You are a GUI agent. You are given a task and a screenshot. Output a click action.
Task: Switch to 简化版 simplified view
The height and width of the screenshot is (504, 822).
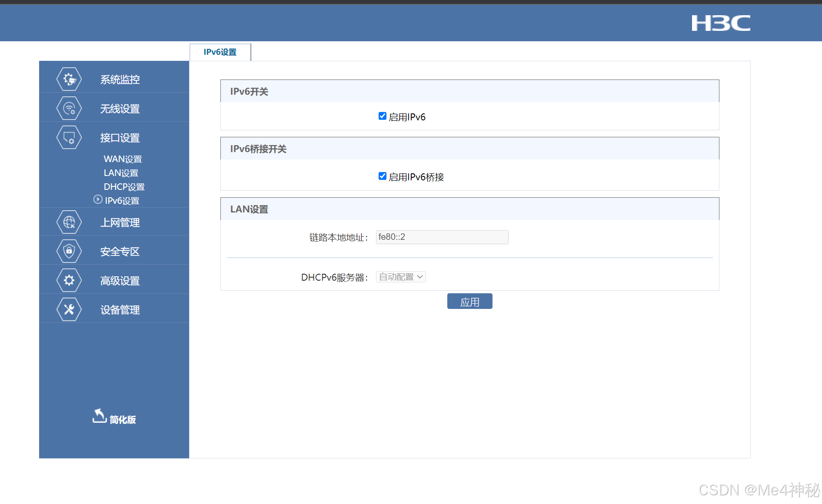[x=122, y=420]
